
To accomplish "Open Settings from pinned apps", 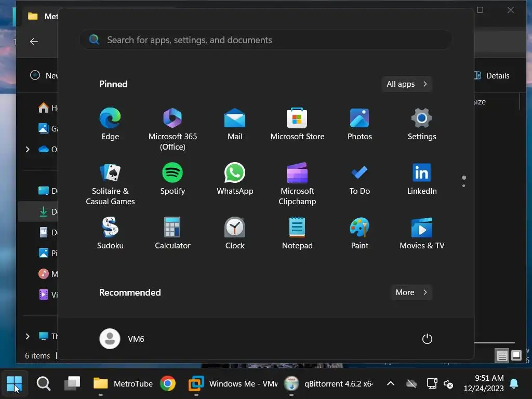I will pos(422,124).
